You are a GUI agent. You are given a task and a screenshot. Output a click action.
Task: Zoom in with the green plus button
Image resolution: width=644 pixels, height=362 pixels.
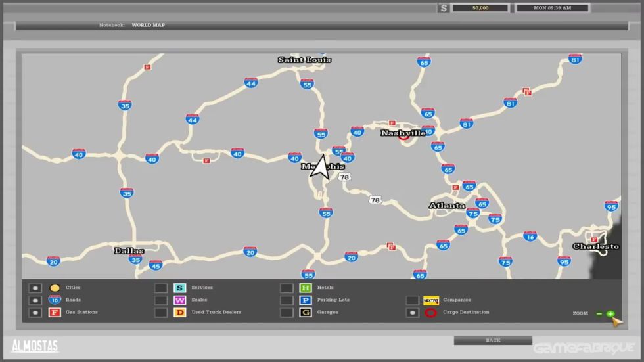(x=610, y=314)
